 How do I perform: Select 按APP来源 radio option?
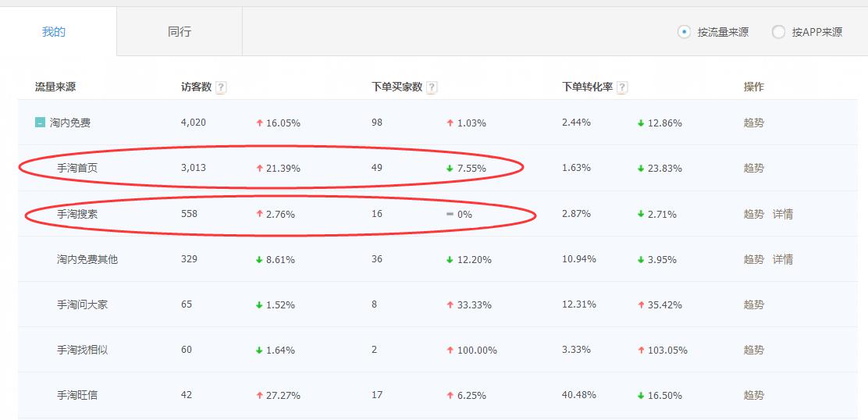click(x=778, y=32)
